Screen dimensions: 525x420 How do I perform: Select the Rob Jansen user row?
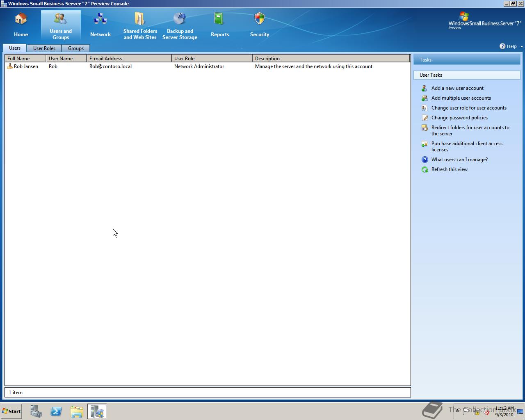coord(208,66)
